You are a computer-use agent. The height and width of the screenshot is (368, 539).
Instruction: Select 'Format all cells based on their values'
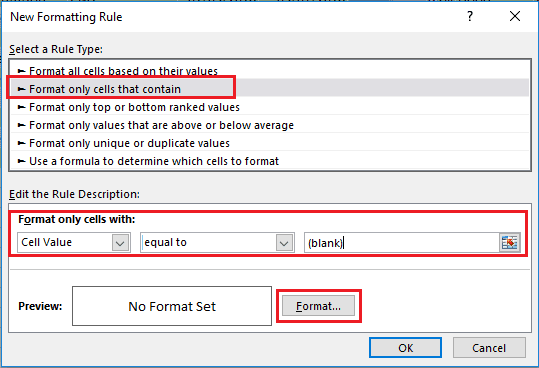(x=270, y=71)
